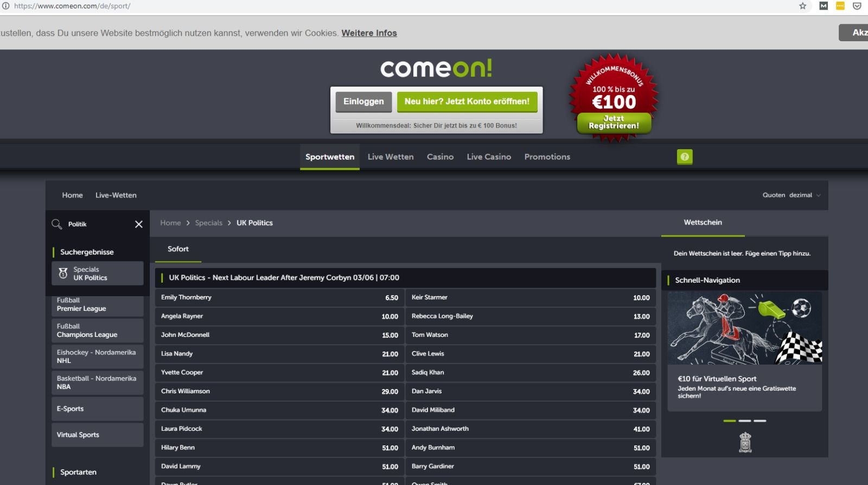Click the Jetzt Registrieren bonus button

[614, 123]
